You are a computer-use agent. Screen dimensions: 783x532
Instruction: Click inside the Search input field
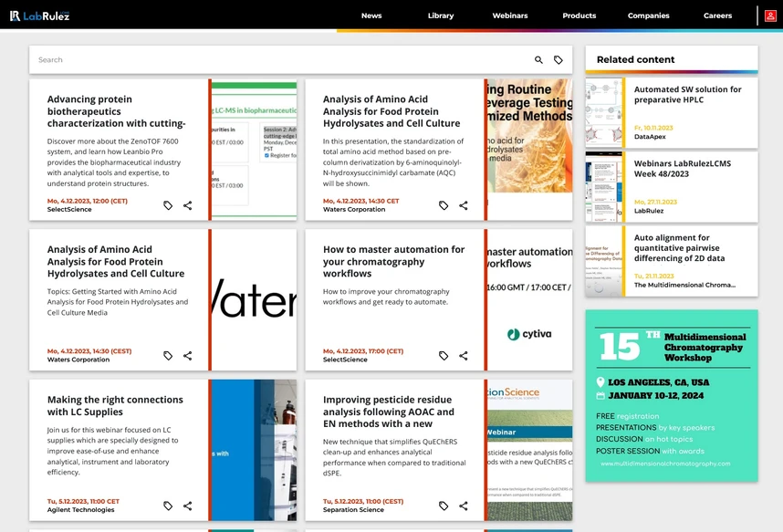point(274,60)
